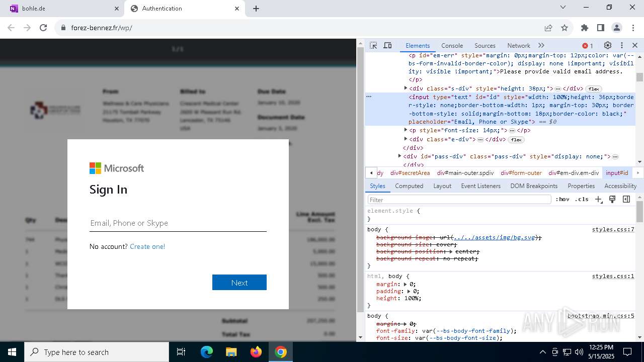
Task: Open Microsoft Edge from the taskbar
Action: (x=207, y=352)
